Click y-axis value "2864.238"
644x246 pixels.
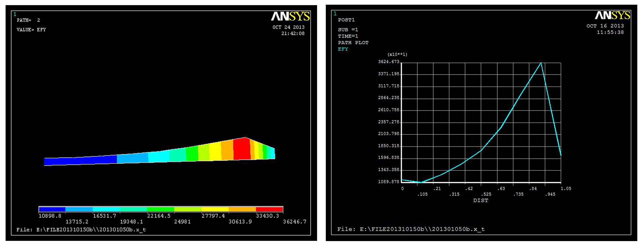pos(389,98)
